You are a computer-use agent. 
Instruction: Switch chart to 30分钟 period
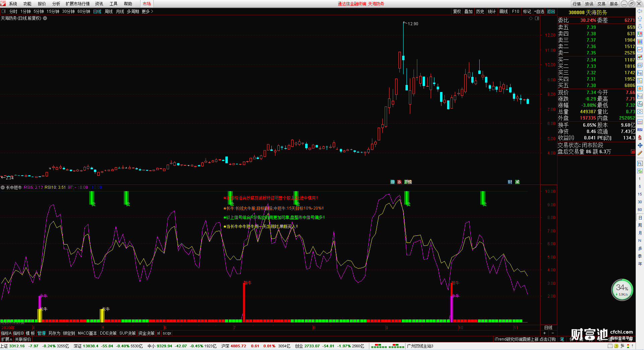point(68,11)
